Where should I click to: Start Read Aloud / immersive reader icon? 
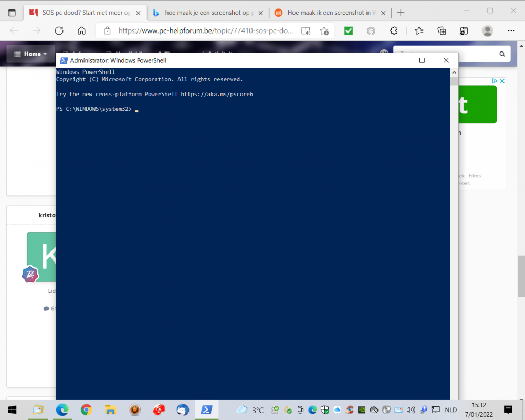tap(306, 31)
